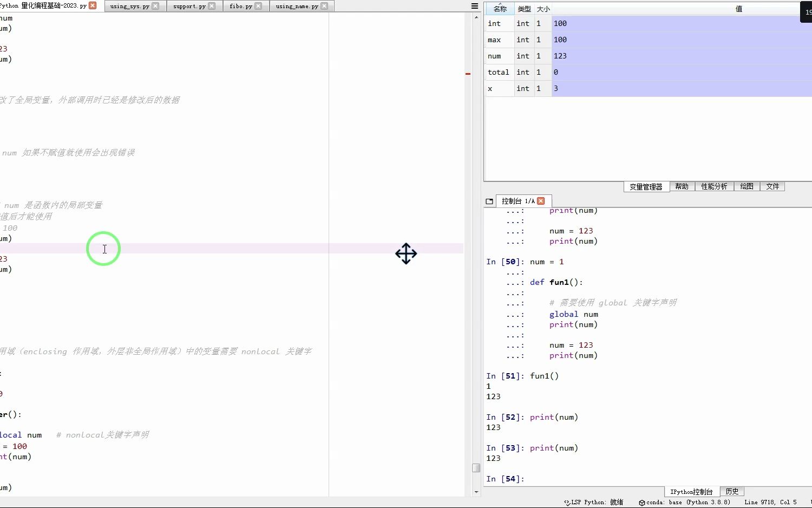Close the fibo.py editor tab
Screen dimensions: 812x508
coord(258,6)
